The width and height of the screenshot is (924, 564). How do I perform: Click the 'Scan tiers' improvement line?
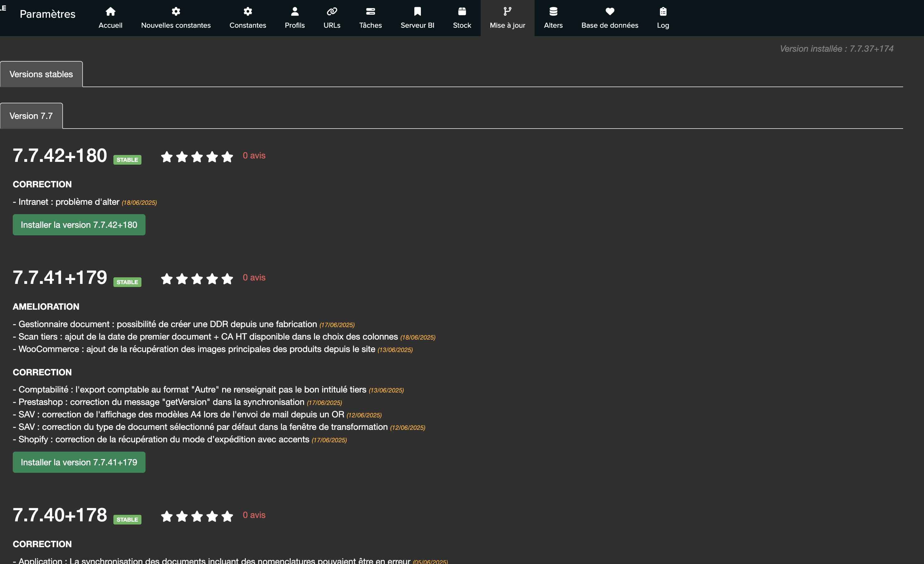pos(224,336)
